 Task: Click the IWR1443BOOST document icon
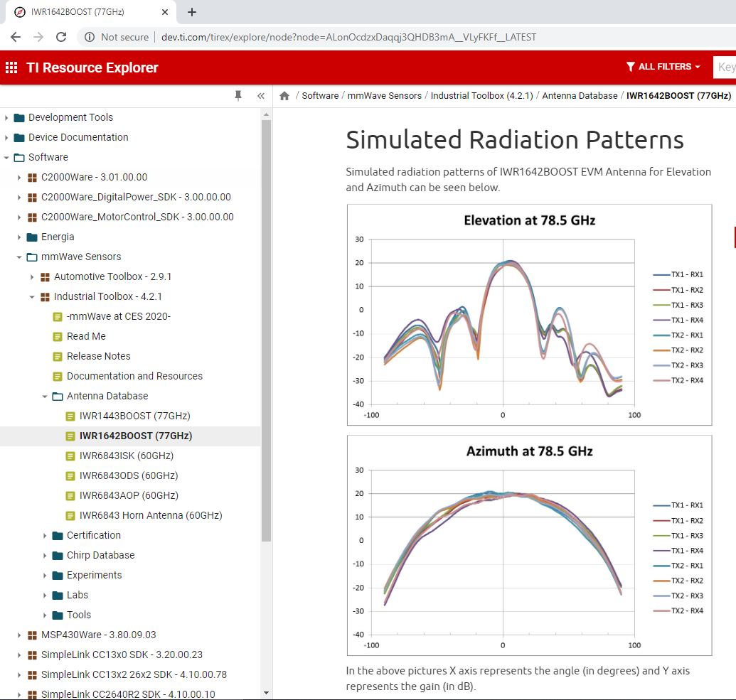coord(70,416)
